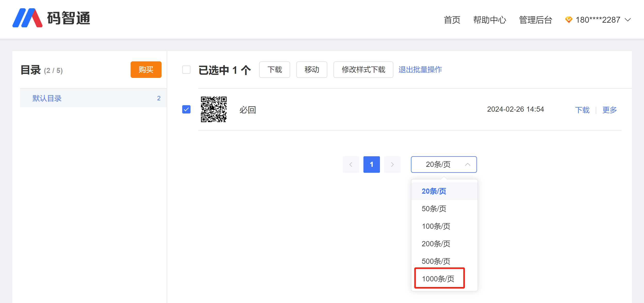
Task: Click the next page arrow
Action: coord(392,165)
